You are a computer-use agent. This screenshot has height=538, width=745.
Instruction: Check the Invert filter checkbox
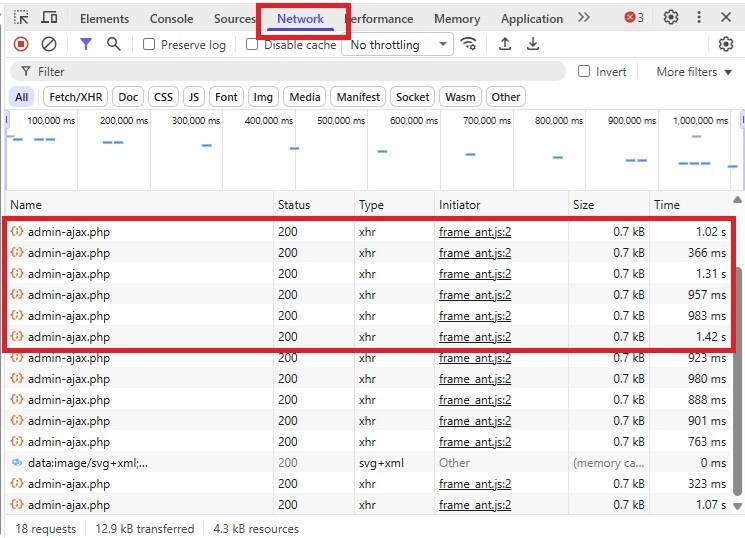[x=584, y=71]
